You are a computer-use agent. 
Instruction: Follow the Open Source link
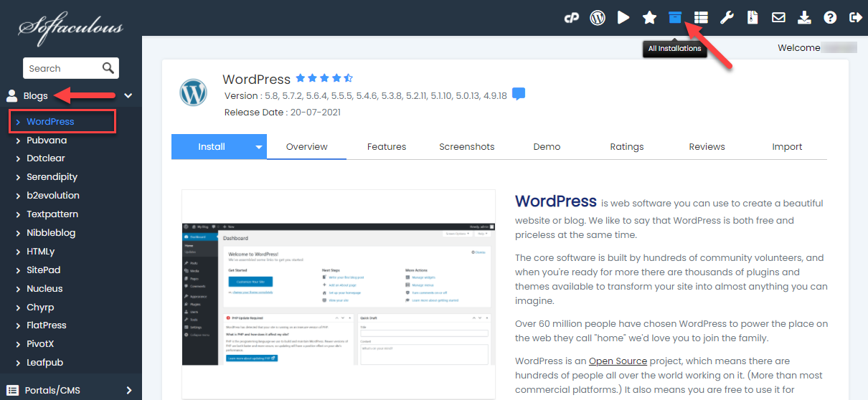point(618,361)
